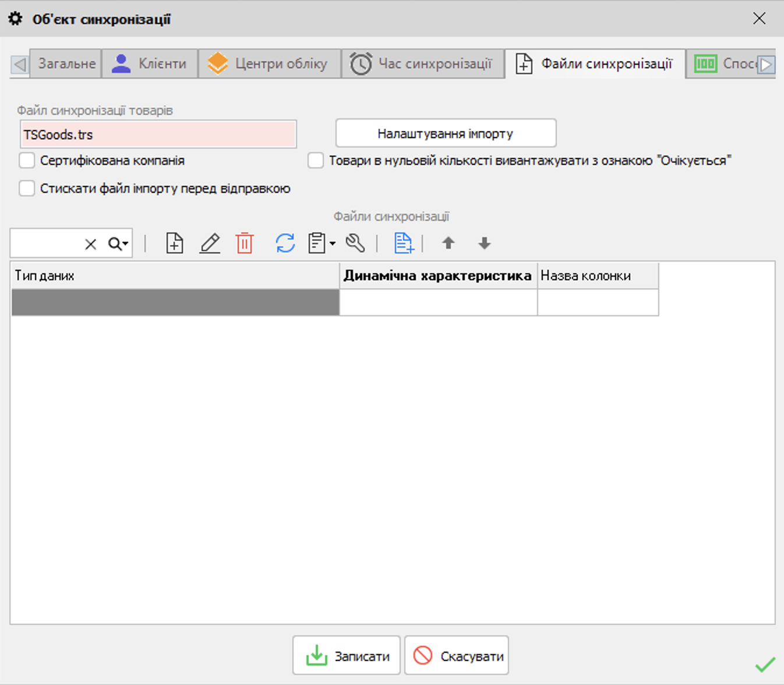Switch to the Клієнти tab

coord(150,63)
